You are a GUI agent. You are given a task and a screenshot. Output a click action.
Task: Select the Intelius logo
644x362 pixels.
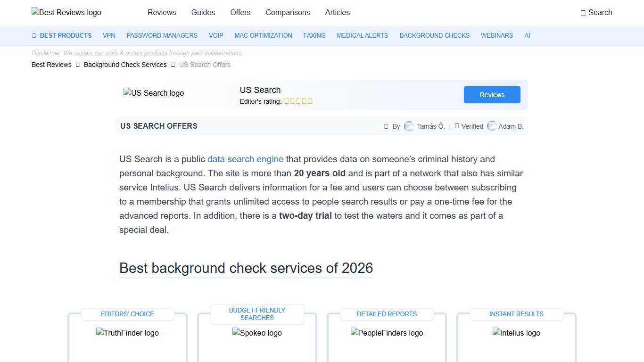(x=516, y=333)
